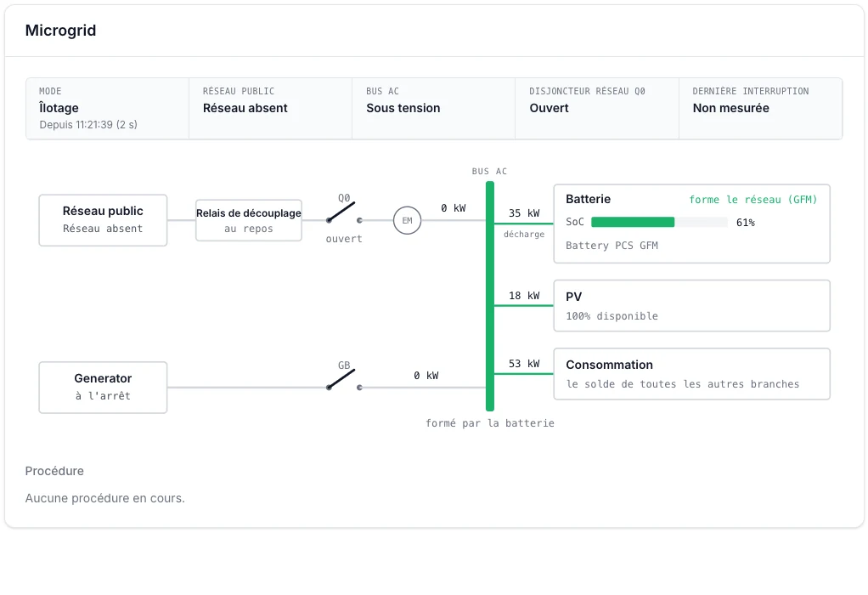The height and width of the screenshot is (595, 868).
Task: Click the "0 kW" reading on the generator line
Action: [x=426, y=376]
